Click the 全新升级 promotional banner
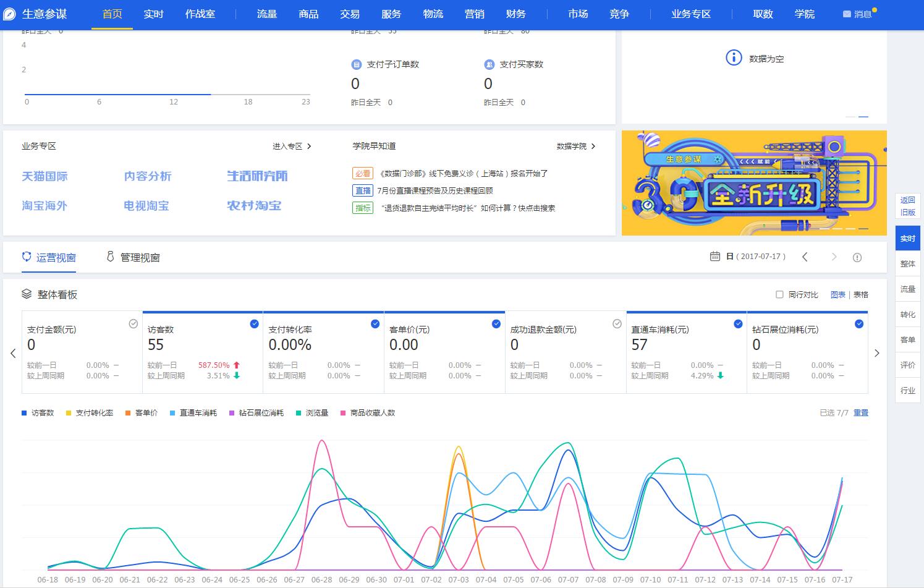The image size is (924, 588). 753,183
